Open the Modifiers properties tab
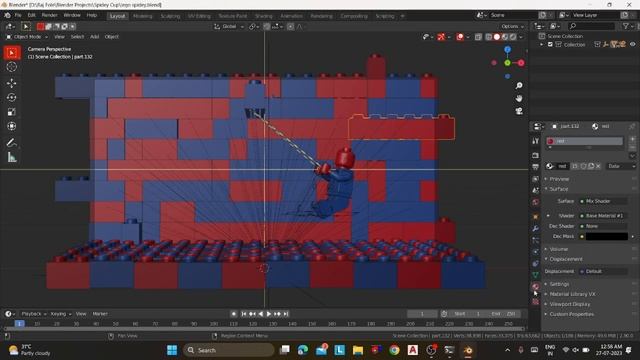The height and width of the screenshot is (360, 640). pos(535,229)
